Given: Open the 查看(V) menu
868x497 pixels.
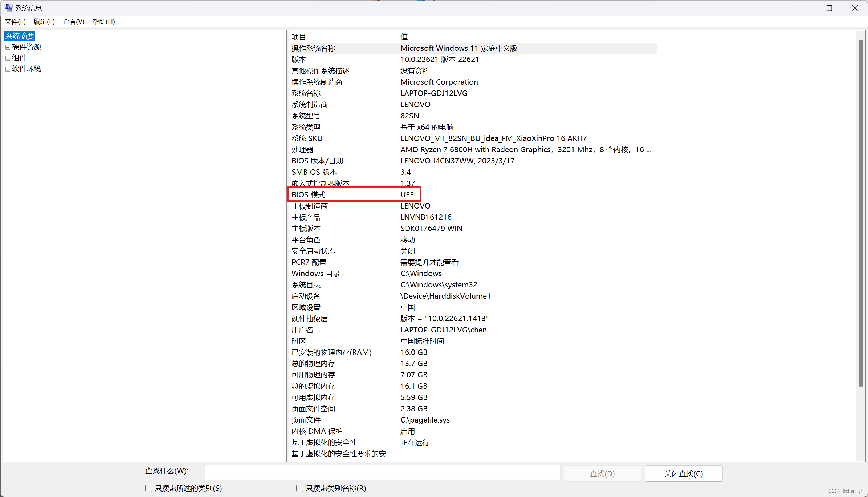Looking at the screenshot, I should 73,21.
